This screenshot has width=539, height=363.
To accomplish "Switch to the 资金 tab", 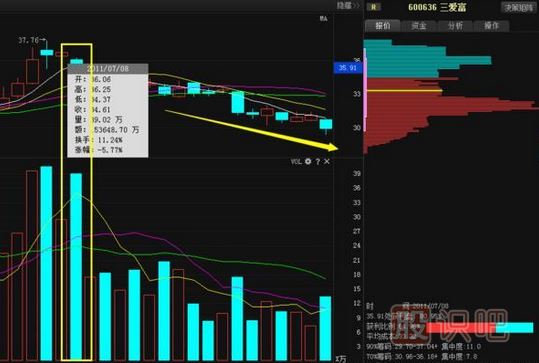I will click(x=419, y=26).
